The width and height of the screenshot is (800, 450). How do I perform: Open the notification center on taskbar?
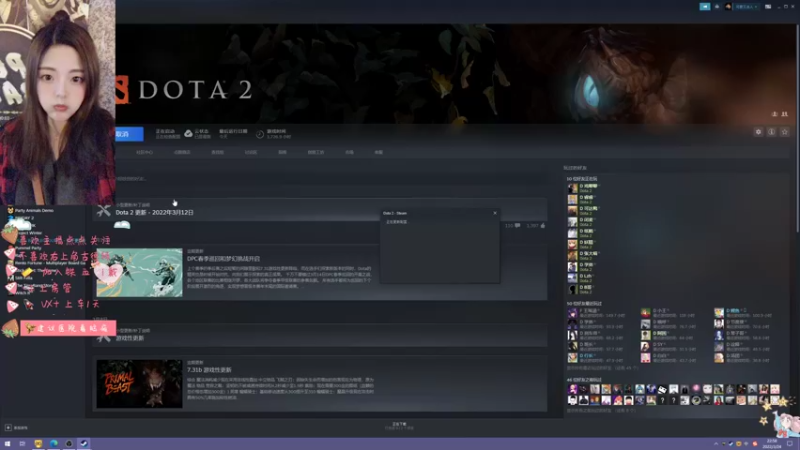[x=791, y=444]
